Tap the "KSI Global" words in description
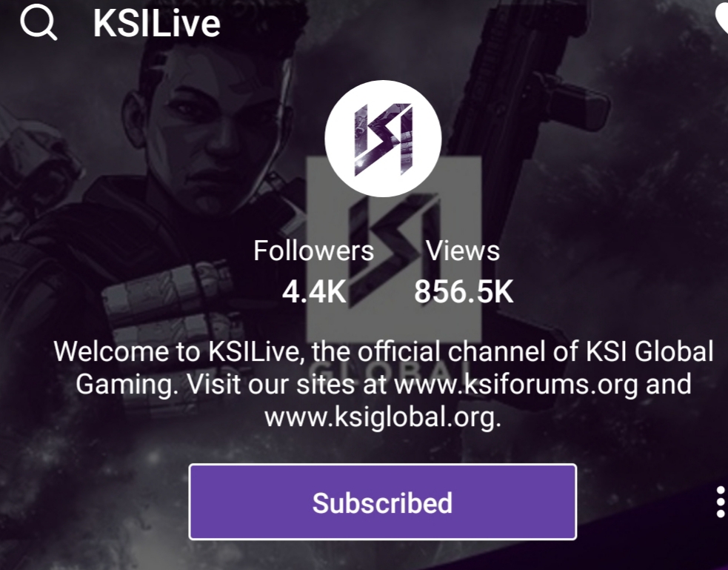 click(x=649, y=351)
